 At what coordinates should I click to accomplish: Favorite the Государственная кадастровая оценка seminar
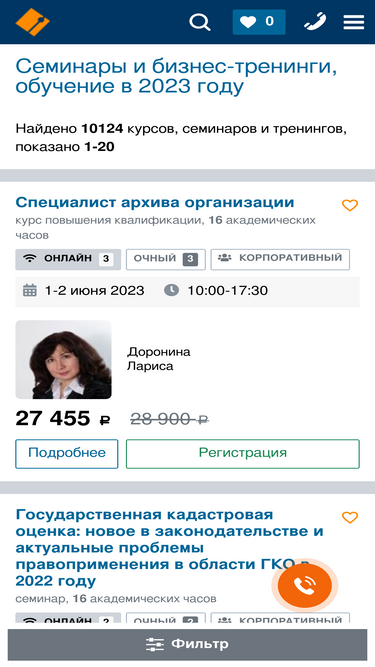[350, 517]
